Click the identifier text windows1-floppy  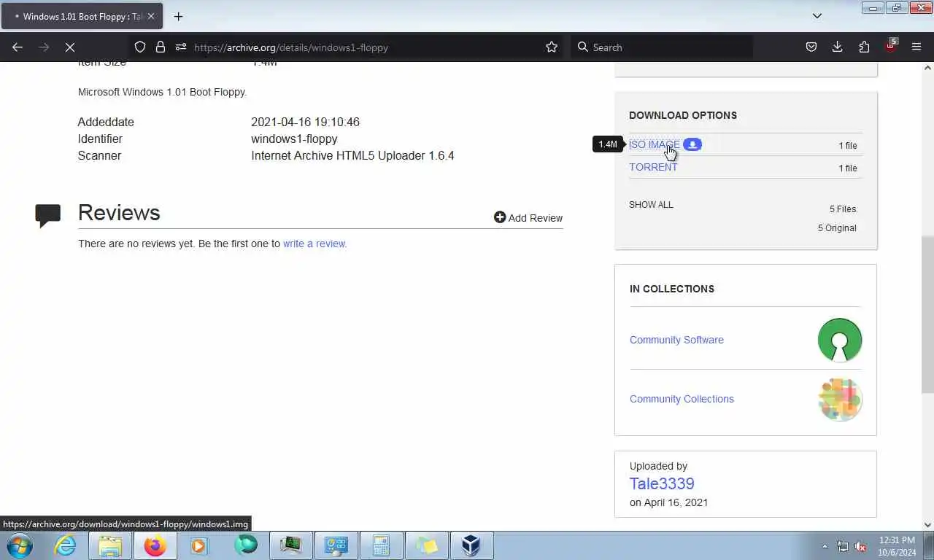coord(294,139)
